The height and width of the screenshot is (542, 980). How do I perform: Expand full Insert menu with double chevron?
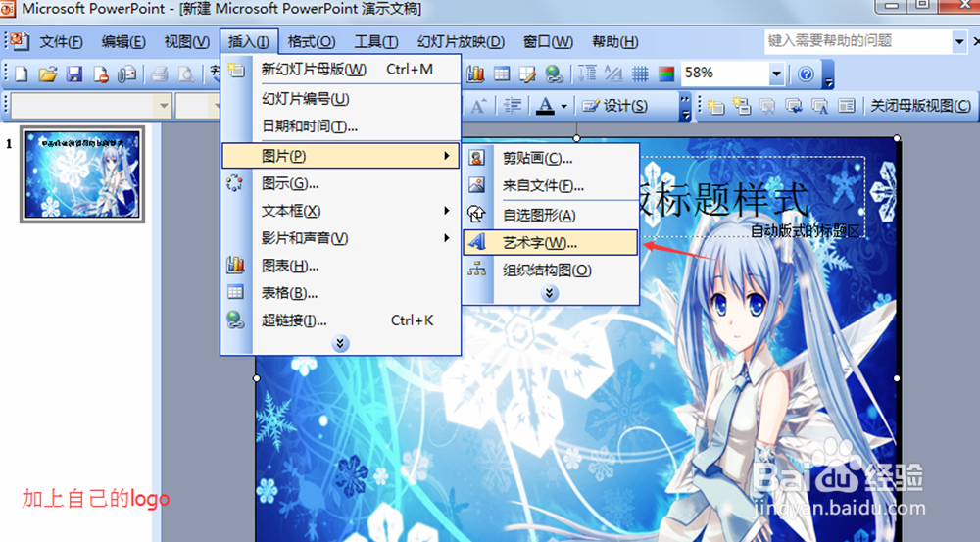(340, 344)
